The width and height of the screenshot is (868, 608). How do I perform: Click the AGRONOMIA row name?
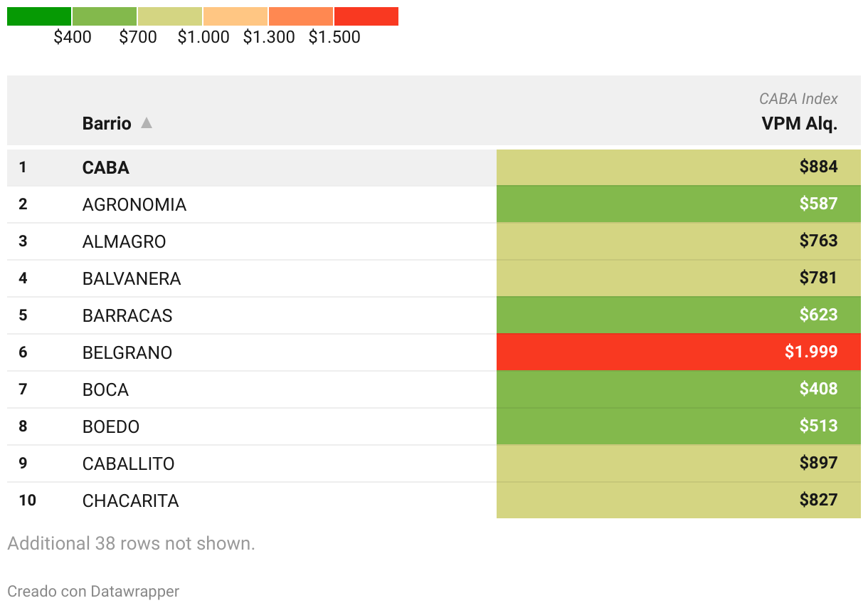134,204
